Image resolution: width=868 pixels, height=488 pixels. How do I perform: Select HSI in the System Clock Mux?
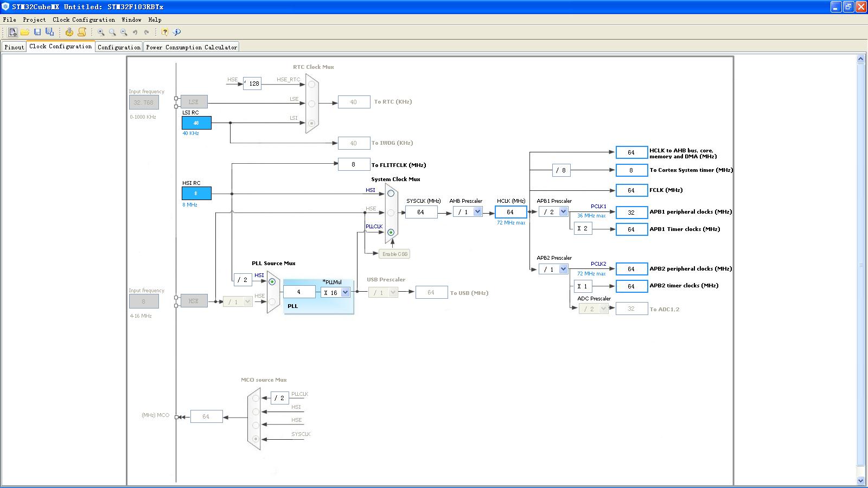coord(391,193)
